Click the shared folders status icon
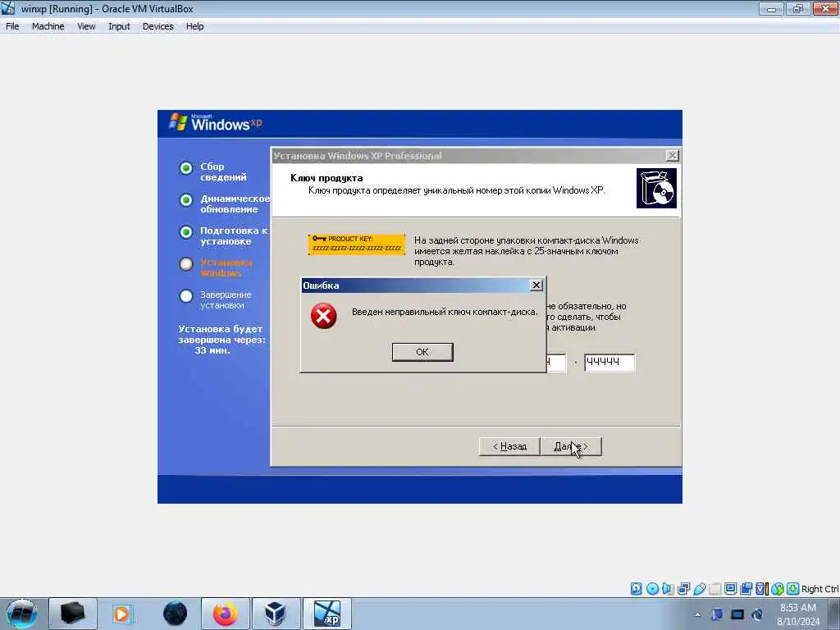 pyautogui.click(x=714, y=589)
